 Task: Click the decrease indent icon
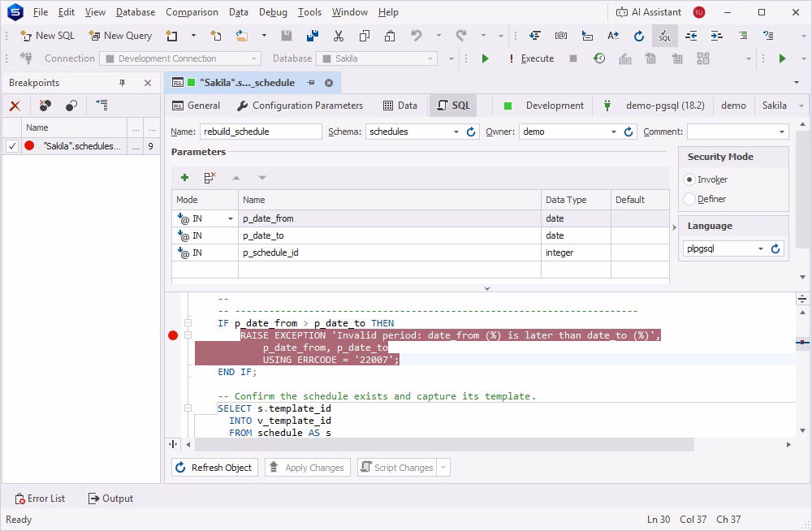coord(691,36)
